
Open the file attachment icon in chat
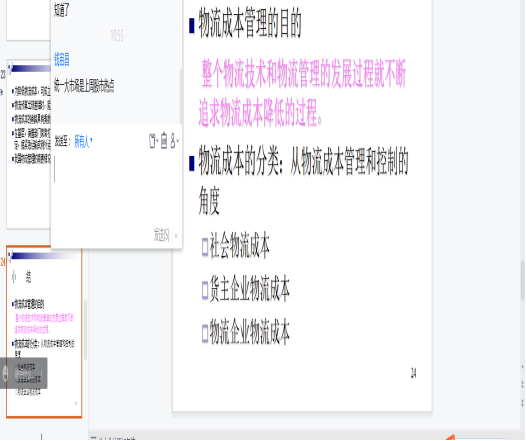153,141
